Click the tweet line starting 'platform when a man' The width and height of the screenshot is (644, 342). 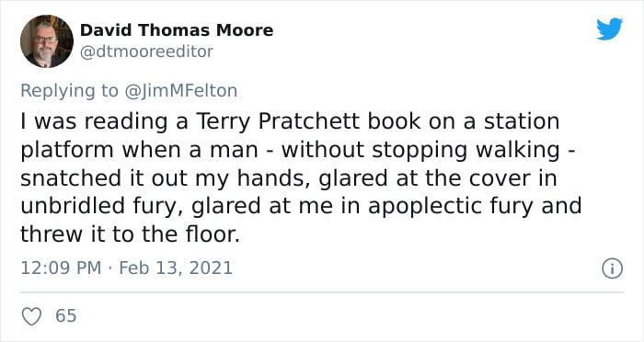click(x=298, y=150)
